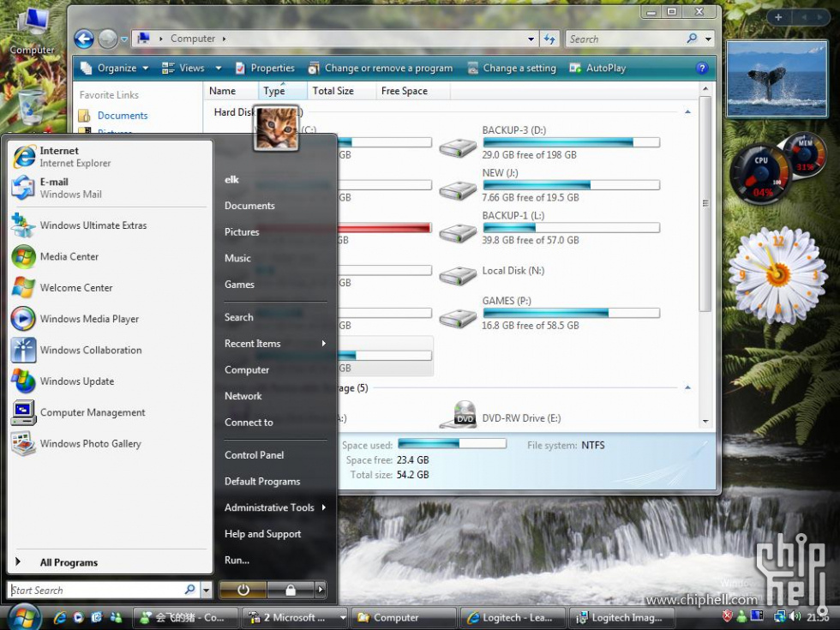Select Default Programs in Start menu
Viewport: 840px width, 630px height.
[x=262, y=481]
